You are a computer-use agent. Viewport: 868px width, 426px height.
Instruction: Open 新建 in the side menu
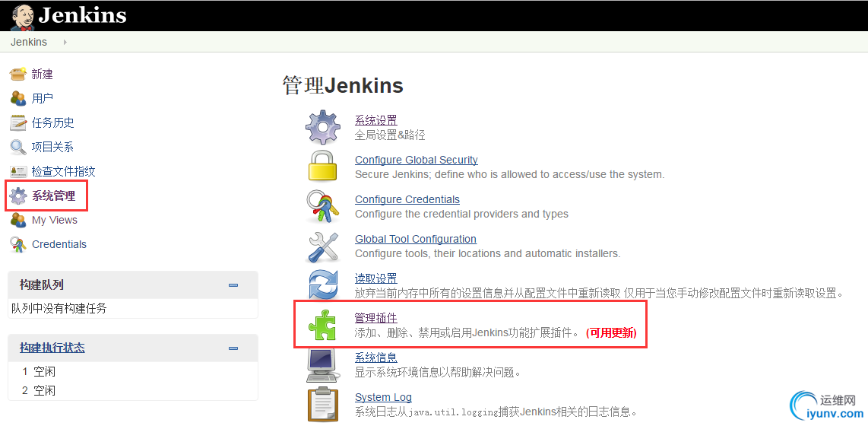click(42, 75)
